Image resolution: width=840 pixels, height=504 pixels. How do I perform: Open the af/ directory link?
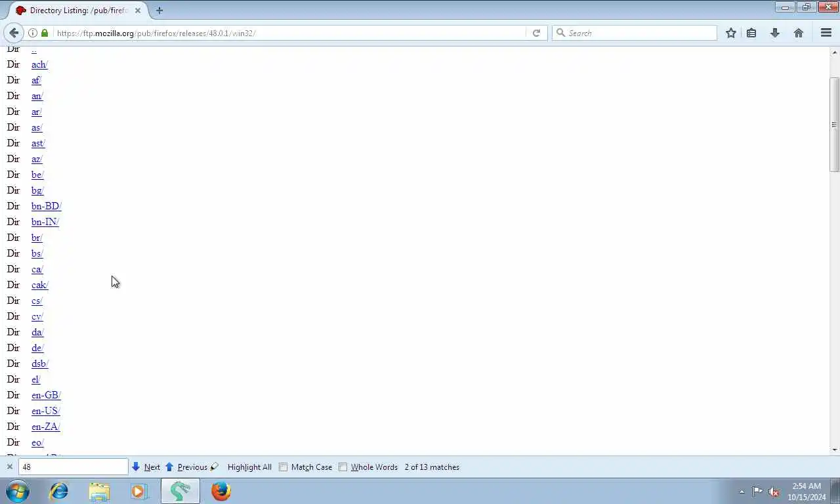pos(36,80)
